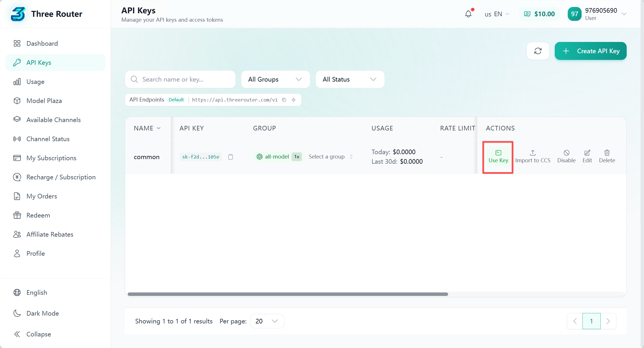The height and width of the screenshot is (348, 644).
Task: Click the 1x multiplier badge
Action: [x=297, y=157]
